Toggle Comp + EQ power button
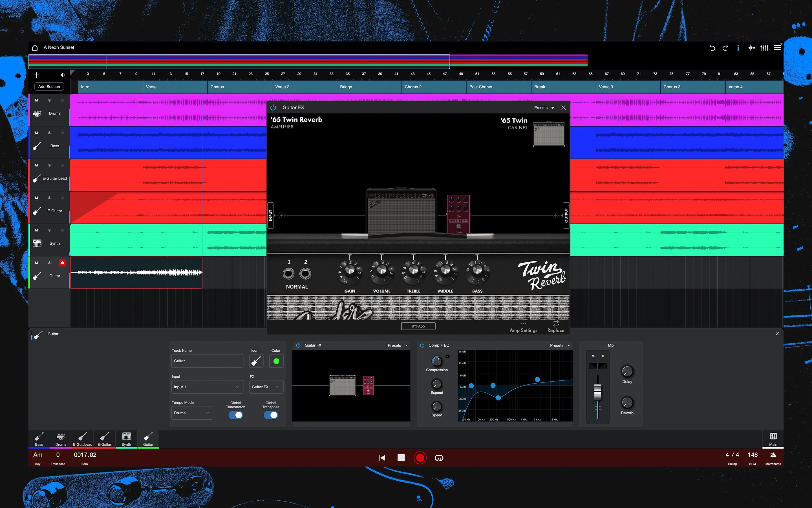812x508 pixels. (422, 345)
